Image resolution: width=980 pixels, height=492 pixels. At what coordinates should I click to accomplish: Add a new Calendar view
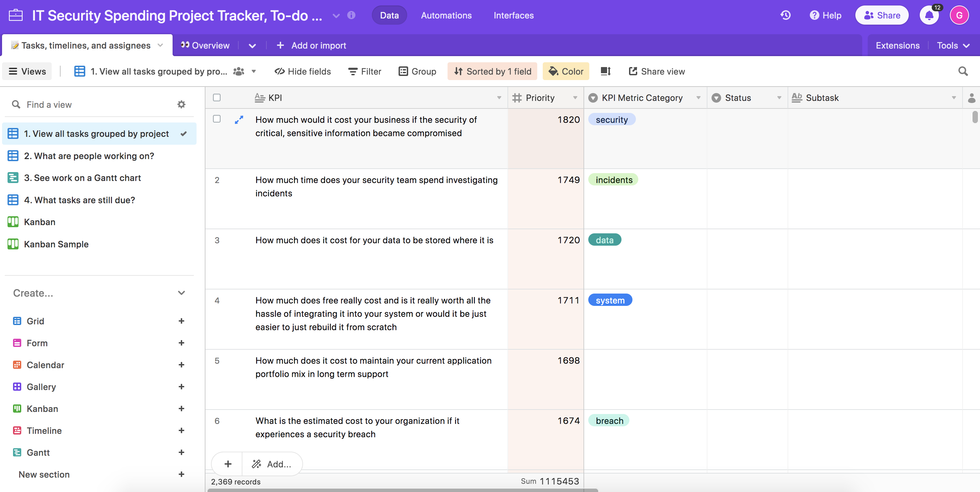(181, 365)
